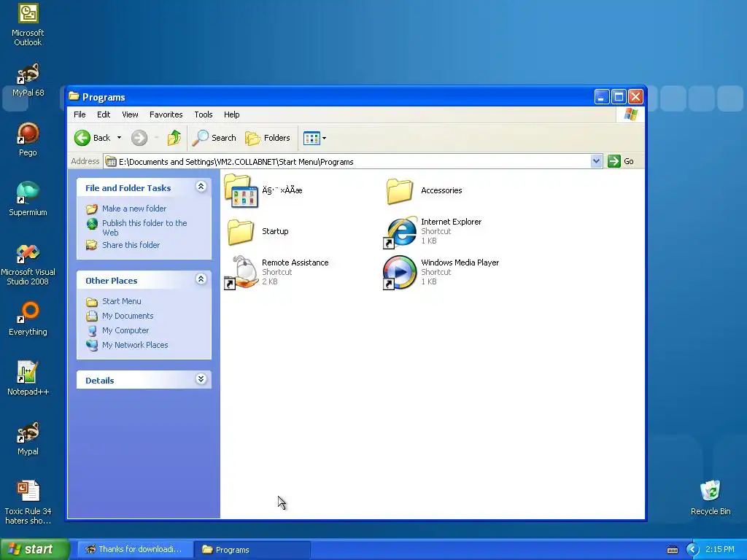Open the Tools menu
Image resolution: width=747 pixels, height=560 pixels.
(x=204, y=114)
